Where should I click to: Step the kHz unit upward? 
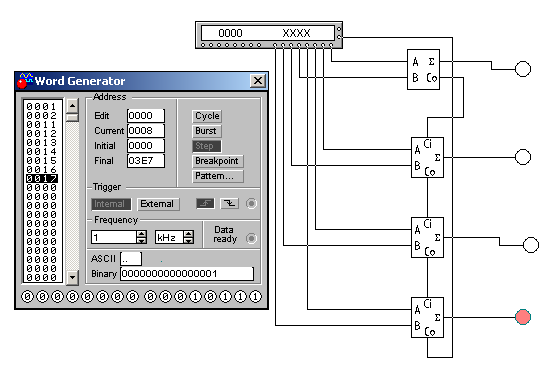[x=189, y=234]
